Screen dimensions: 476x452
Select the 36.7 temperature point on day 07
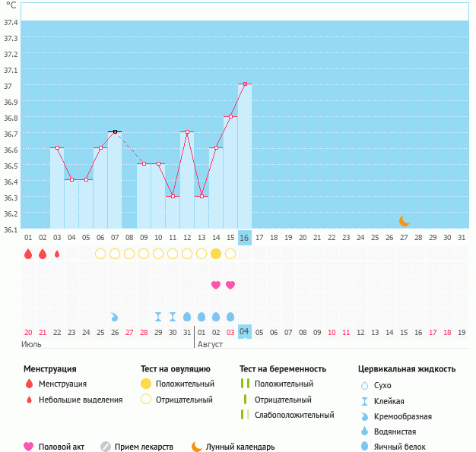point(115,132)
